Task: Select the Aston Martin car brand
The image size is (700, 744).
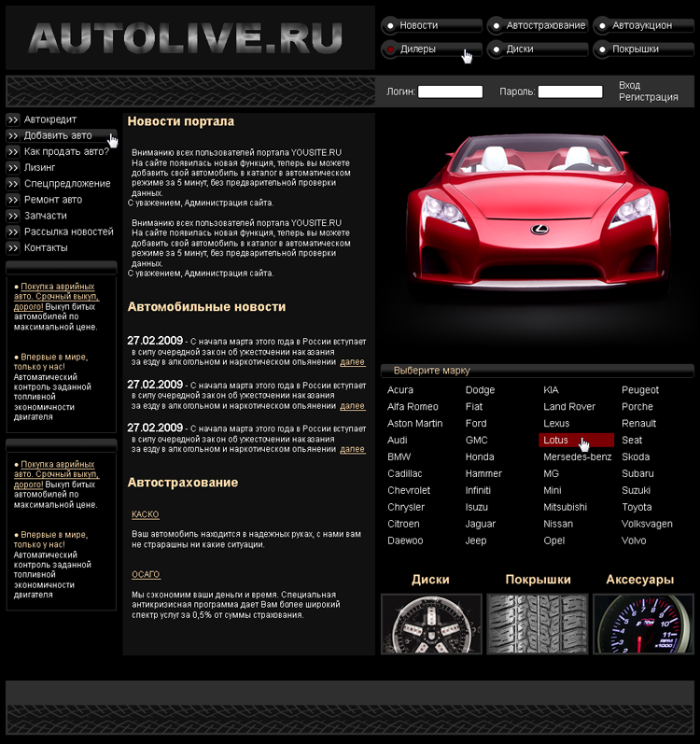Action: point(415,424)
